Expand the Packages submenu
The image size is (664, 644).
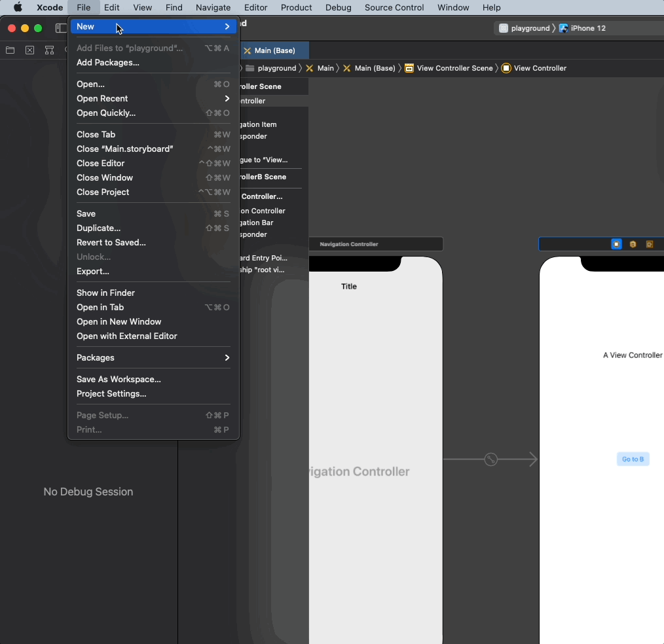(153, 357)
